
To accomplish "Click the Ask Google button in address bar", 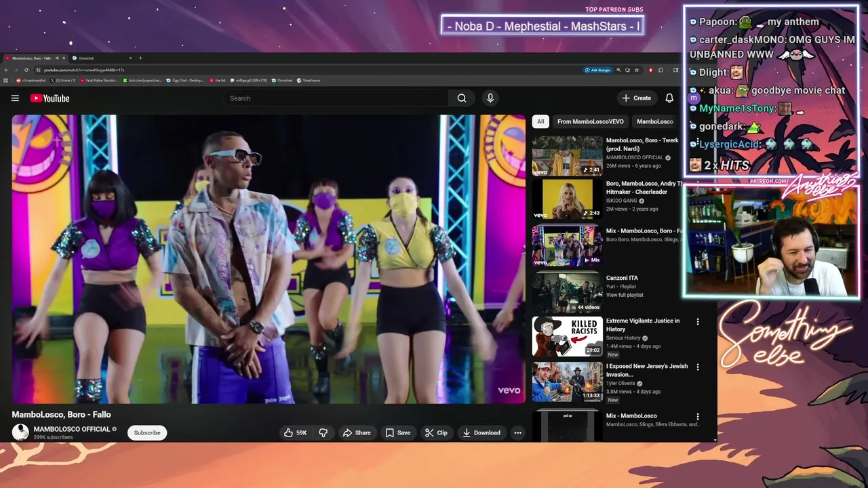I will (x=597, y=70).
